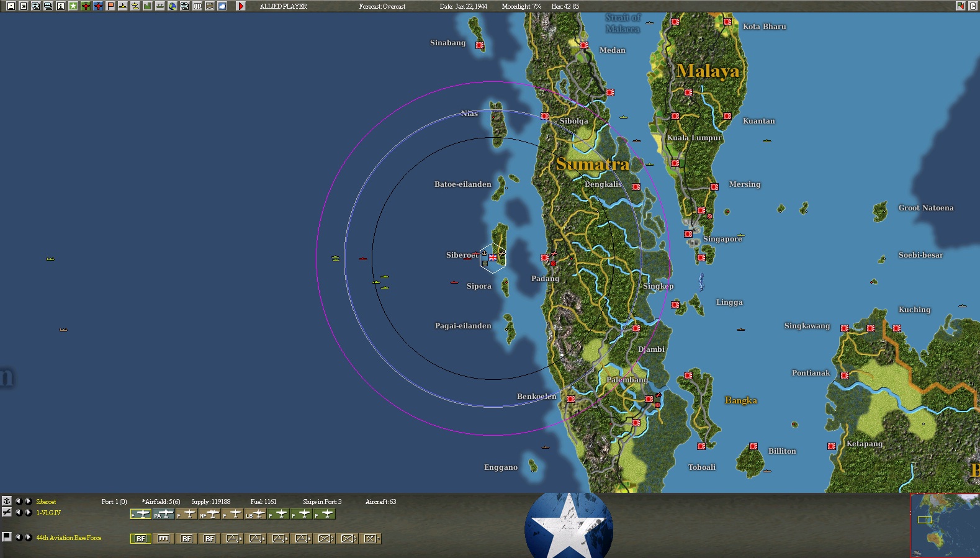Screen dimensions: 980x558
Task: Click the weather cloud toolbar icon
Action: point(222,6)
